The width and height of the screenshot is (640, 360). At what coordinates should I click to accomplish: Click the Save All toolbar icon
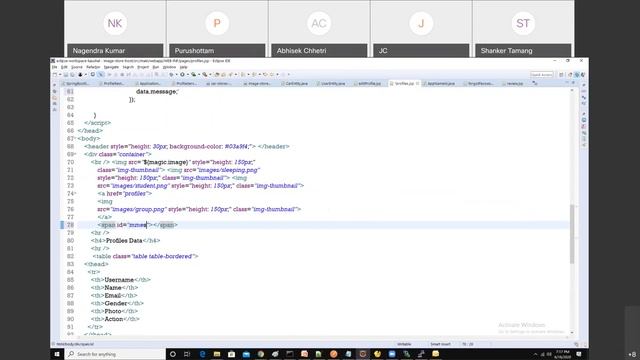[x=72, y=75]
